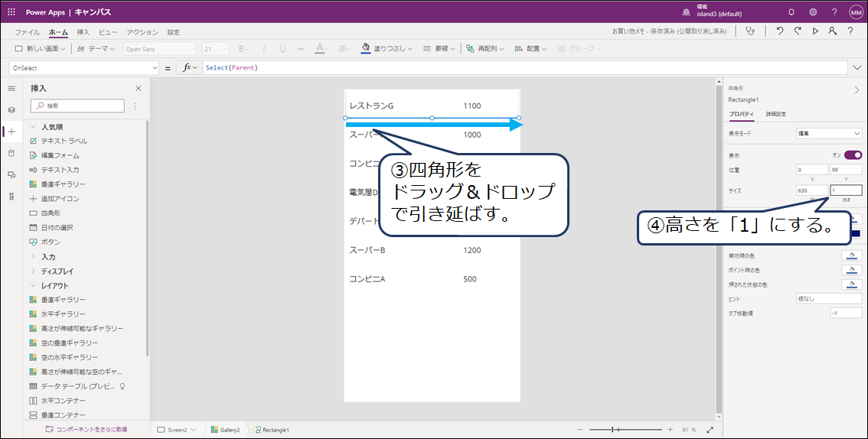Switch to the ビュー tab
Viewport: 868px width, 439px height.
click(108, 32)
